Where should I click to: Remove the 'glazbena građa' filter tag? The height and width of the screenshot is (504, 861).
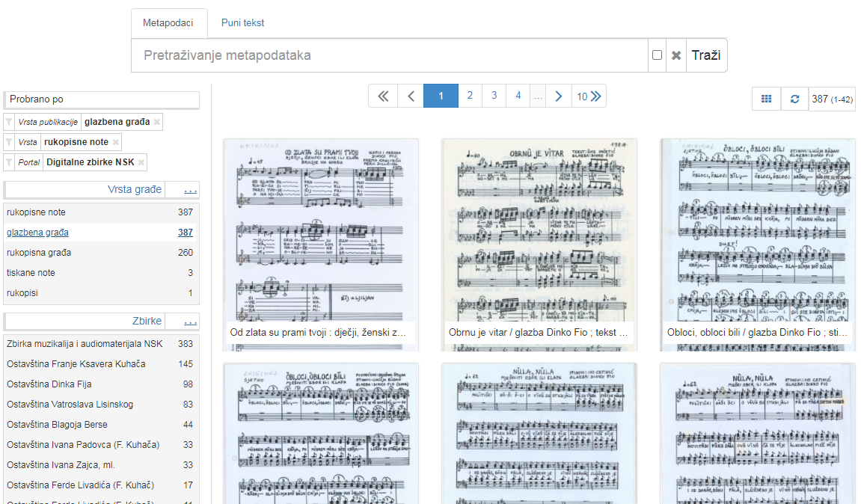coord(157,122)
